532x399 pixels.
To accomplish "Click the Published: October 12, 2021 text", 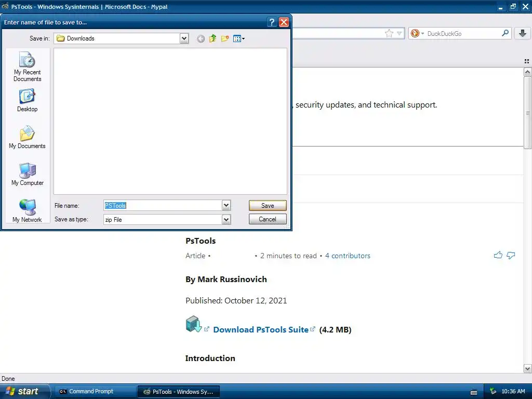I will coord(236,301).
